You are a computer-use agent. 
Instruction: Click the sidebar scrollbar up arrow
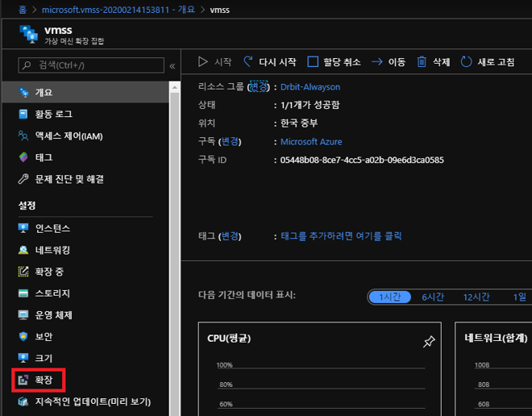[x=174, y=88]
